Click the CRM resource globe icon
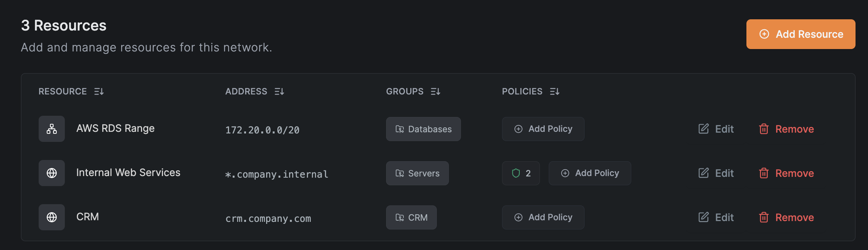 52,217
